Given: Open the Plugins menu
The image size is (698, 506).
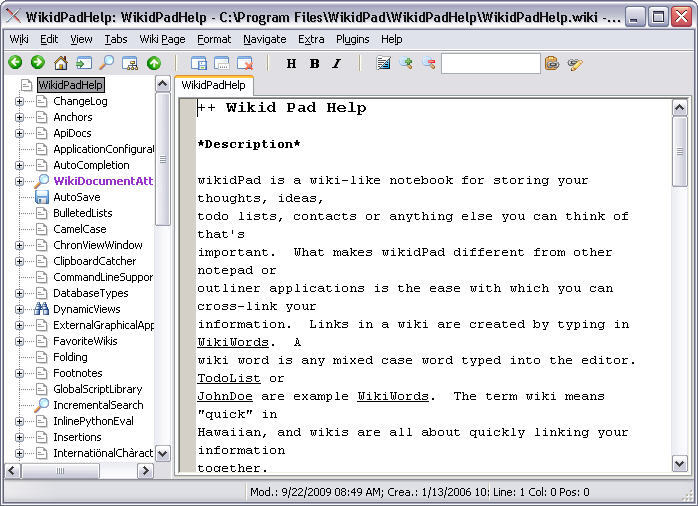Looking at the screenshot, I should coord(353,39).
